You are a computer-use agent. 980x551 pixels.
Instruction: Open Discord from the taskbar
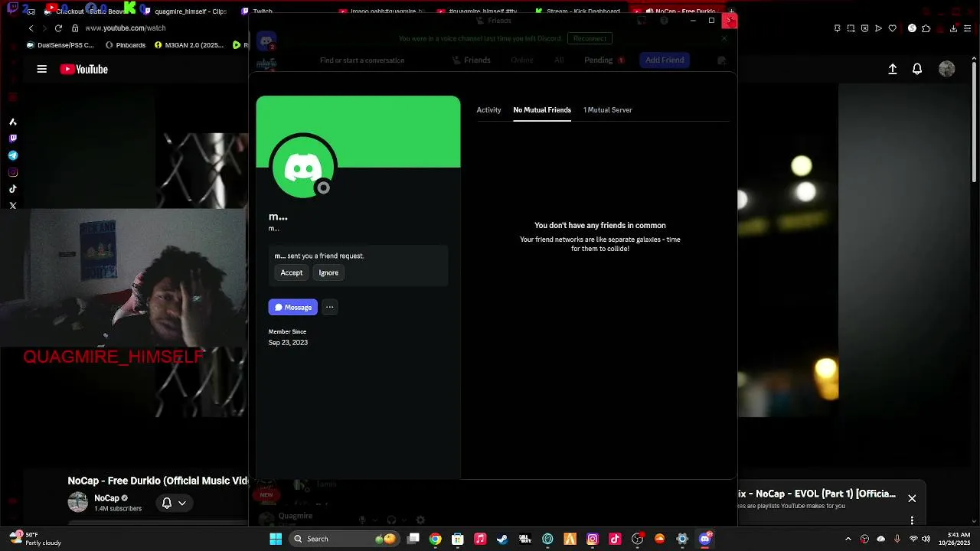705,539
